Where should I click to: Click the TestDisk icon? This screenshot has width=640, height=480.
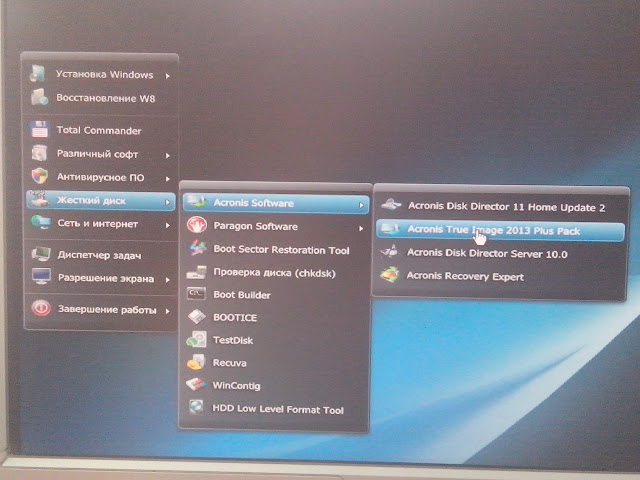click(x=197, y=340)
